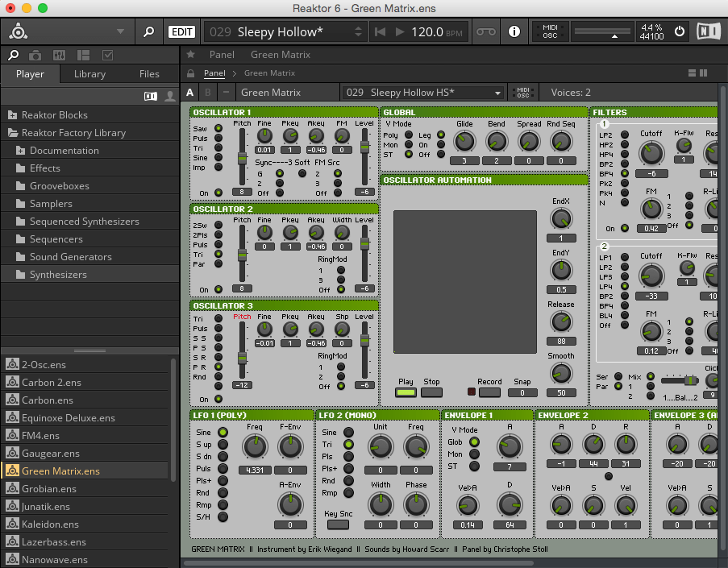Viewport: 728px width, 568px height.
Task: Select the Glob V Mode in Envelope 1
Action: point(474,442)
